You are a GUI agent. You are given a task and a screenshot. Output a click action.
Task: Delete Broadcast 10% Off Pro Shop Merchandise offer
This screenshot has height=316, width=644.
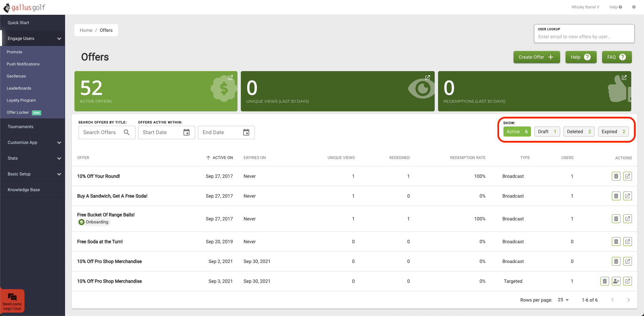point(616,261)
